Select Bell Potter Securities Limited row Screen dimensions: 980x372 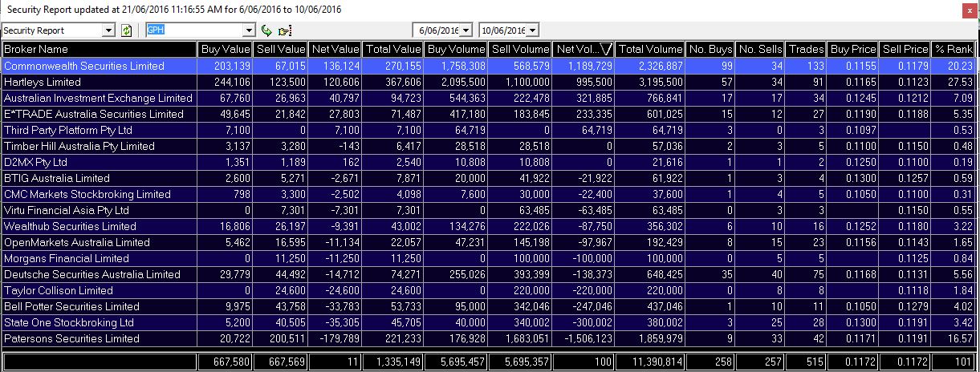(489, 306)
